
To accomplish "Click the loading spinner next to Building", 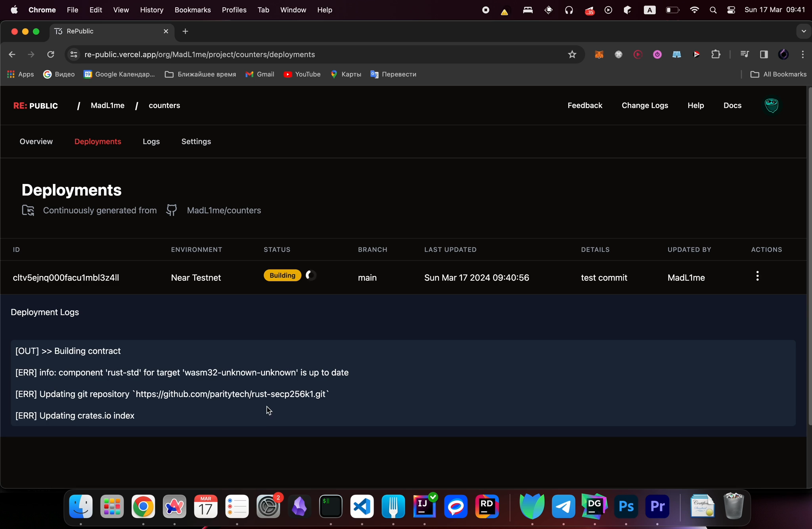I will (x=311, y=275).
